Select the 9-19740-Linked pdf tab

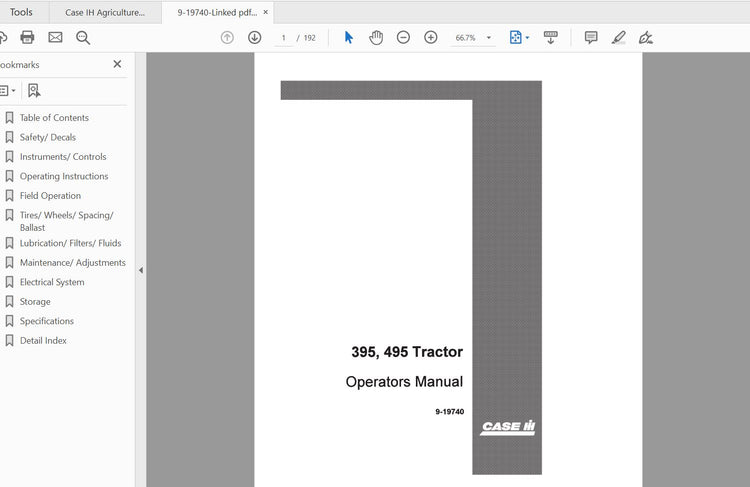click(x=217, y=12)
